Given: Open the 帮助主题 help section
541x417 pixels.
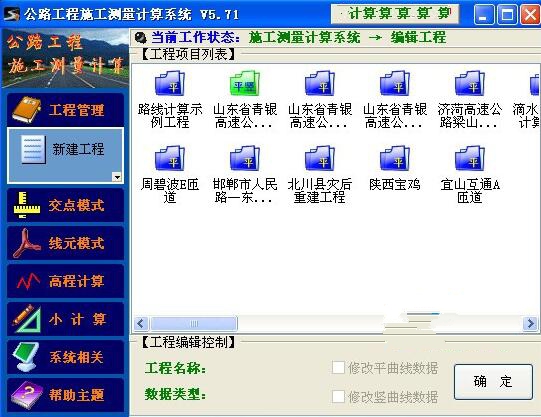Looking at the screenshot, I should click(66, 395).
